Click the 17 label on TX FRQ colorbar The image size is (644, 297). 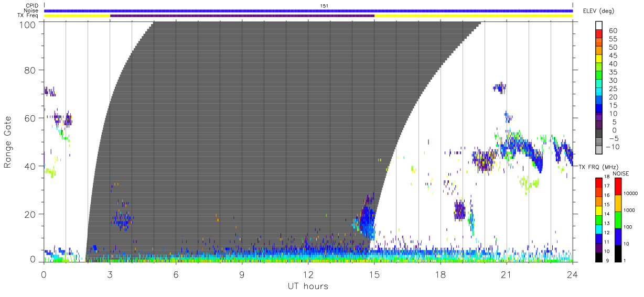click(x=607, y=186)
